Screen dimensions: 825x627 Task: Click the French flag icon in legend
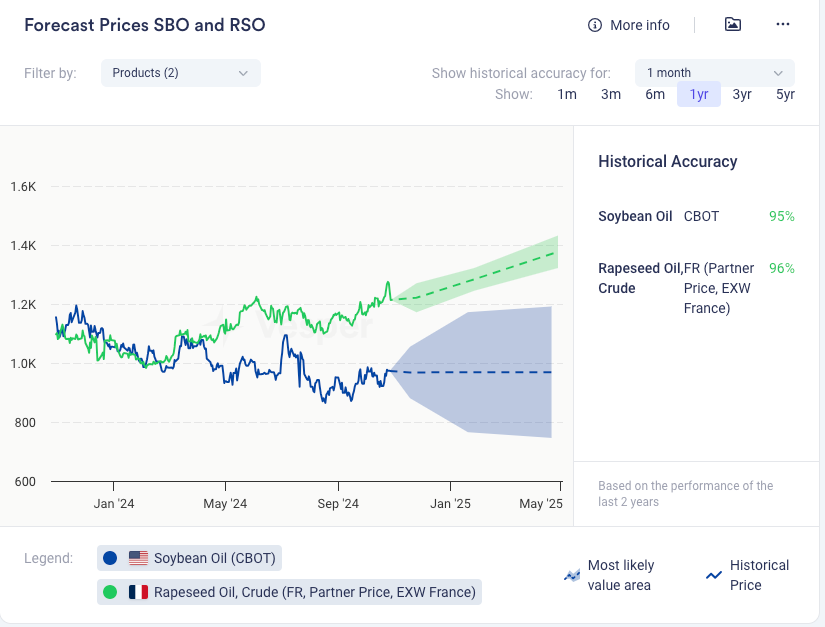pyautogui.click(x=138, y=592)
